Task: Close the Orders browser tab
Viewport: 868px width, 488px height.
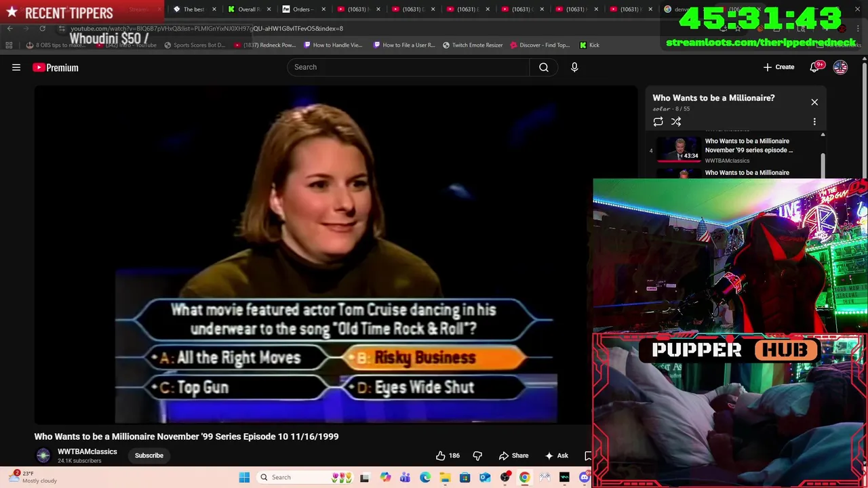Action: coord(323,9)
